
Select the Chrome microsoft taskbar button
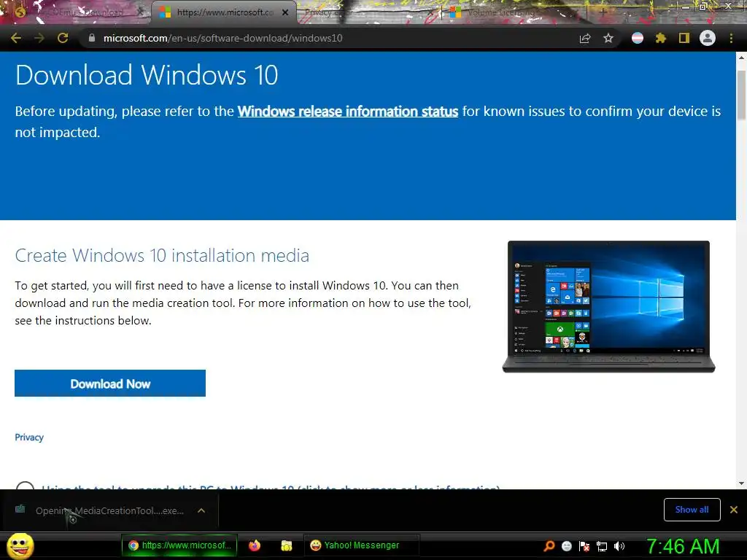[x=179, y=545]
